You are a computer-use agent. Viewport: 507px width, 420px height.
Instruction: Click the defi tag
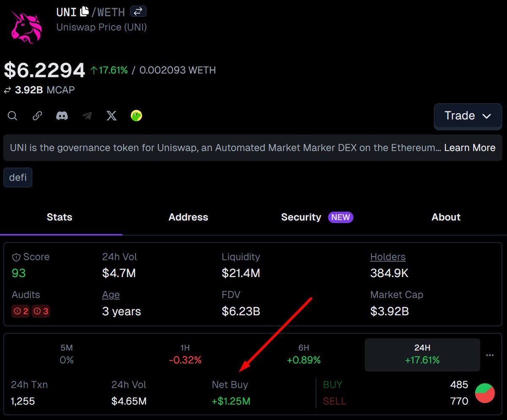tap(18, 177)
